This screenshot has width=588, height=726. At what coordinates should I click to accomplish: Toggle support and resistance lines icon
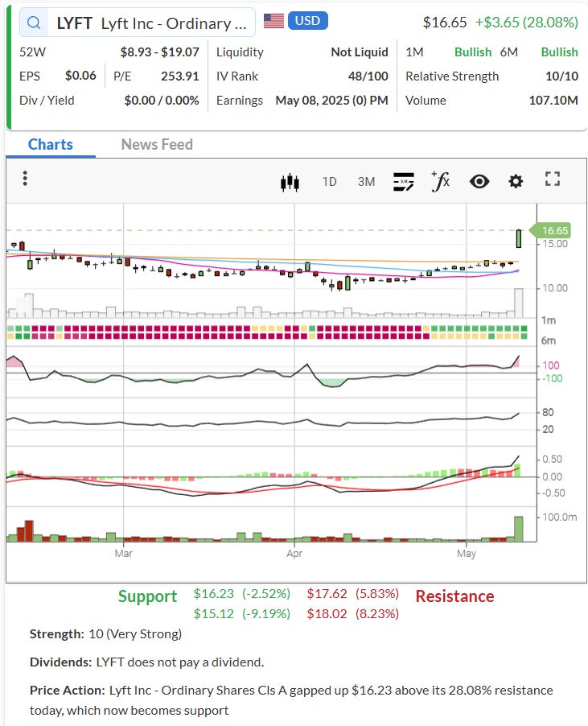[404, 182]
